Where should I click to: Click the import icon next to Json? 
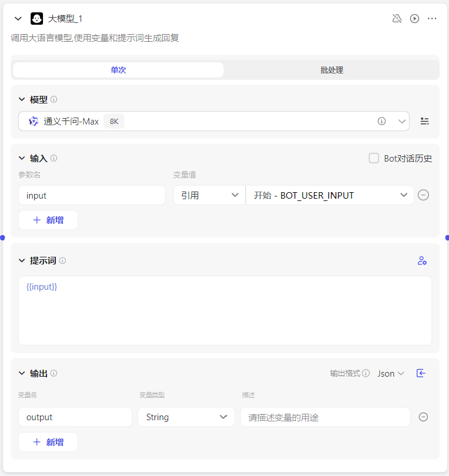(421, 373)
